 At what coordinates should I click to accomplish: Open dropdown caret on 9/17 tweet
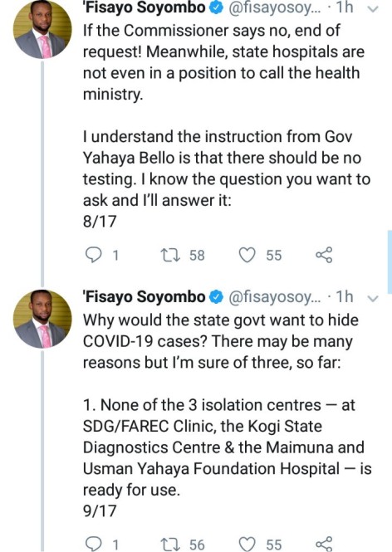coord(372,299)
